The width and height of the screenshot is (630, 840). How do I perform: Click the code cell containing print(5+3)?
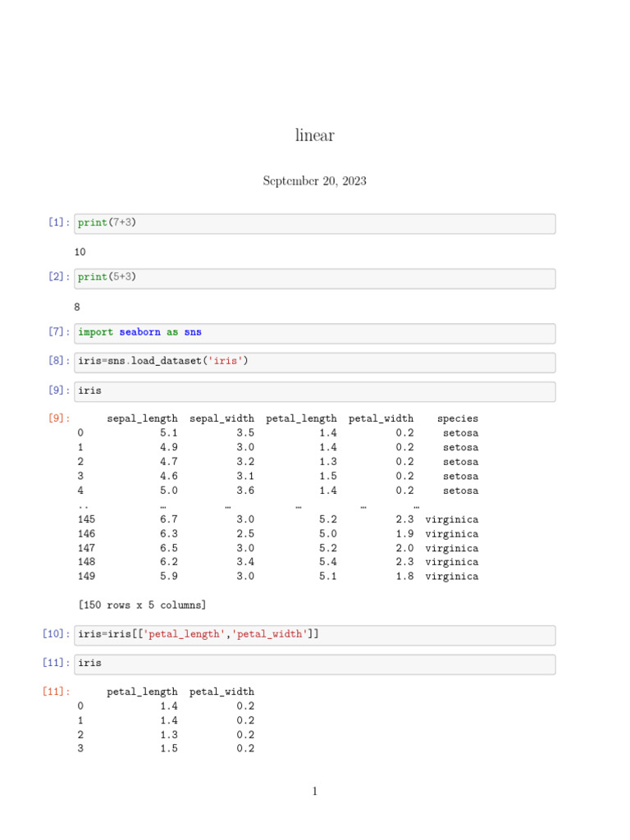point(314,279)
